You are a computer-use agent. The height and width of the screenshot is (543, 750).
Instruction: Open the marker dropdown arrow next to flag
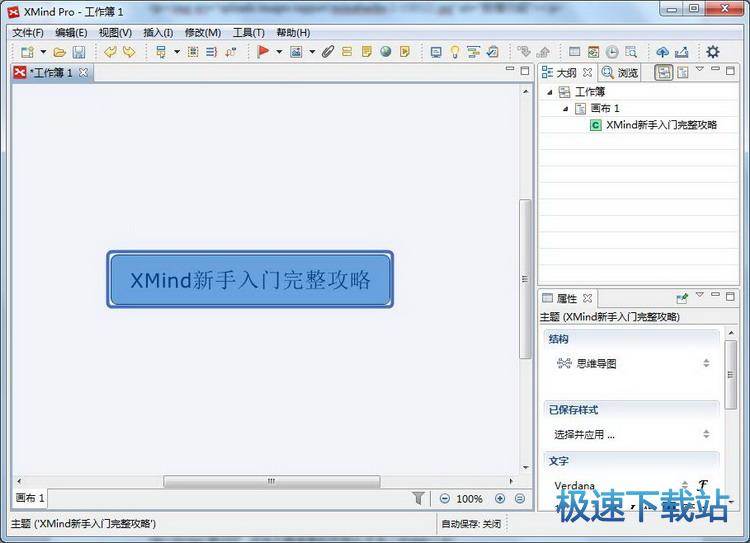279,52
